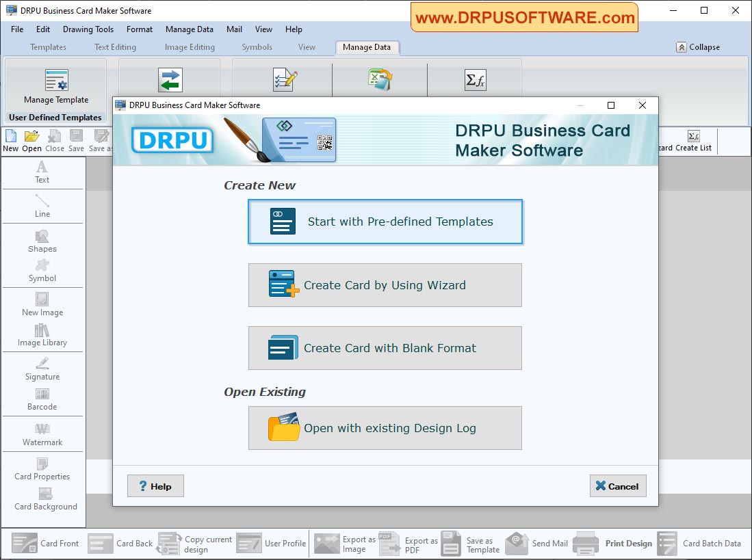Cancel the Create New dialog
The width and height of the screenshot is (752, 560).
(617, 485)
